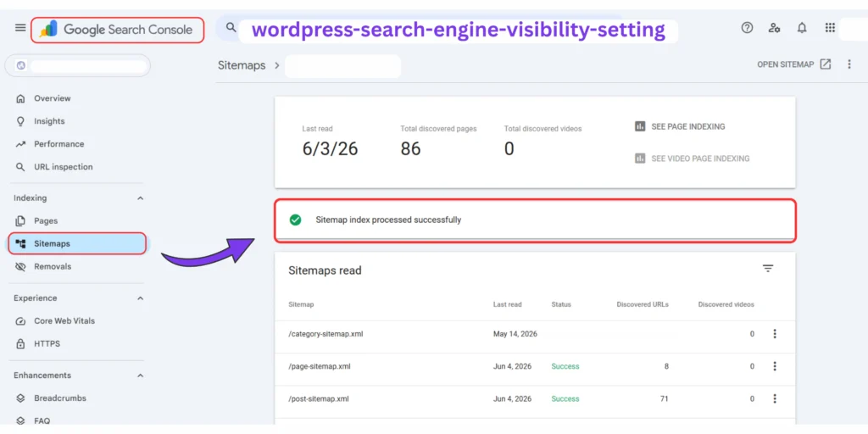The image size is (868, 434).
Task: Click the chart icon beside See Video Page Indexing
Action: tap(640, 159)
